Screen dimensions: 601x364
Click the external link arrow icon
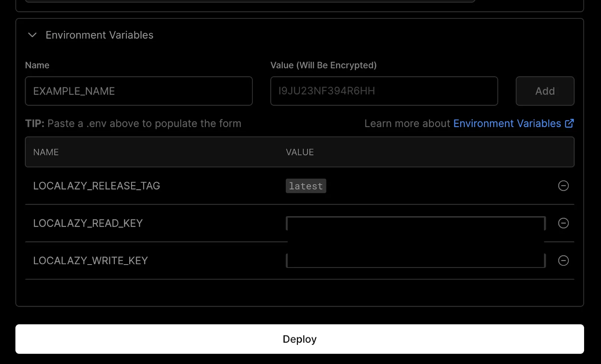pos(569,123)
